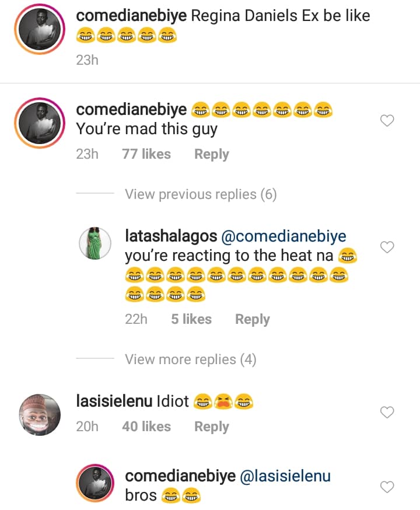Like the "You're mad this guy" comment
420x510 pixels.
coord(387,121)
